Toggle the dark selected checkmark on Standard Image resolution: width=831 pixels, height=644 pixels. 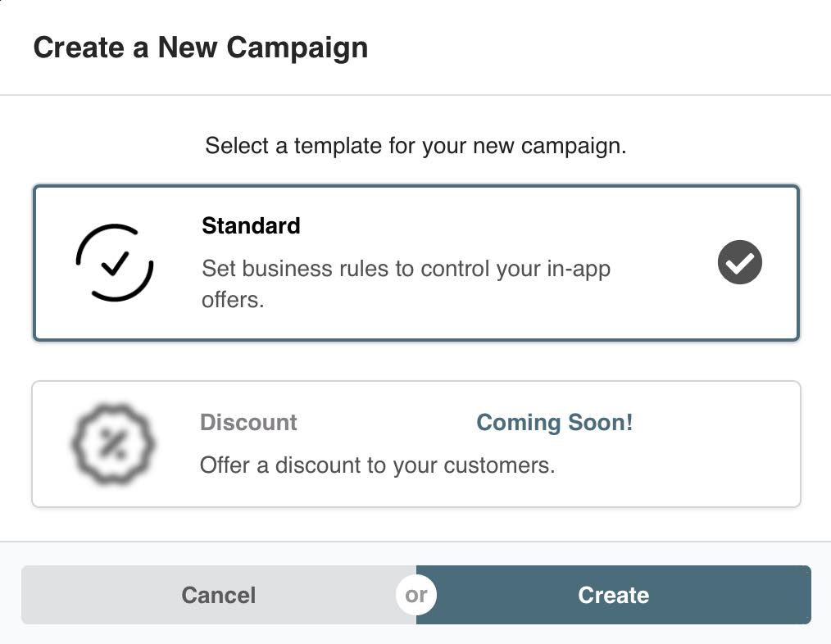coord(739,263)
